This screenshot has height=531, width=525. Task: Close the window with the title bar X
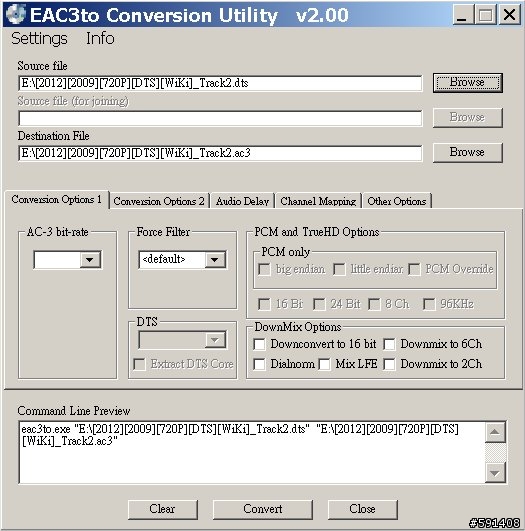pos(510,15)
